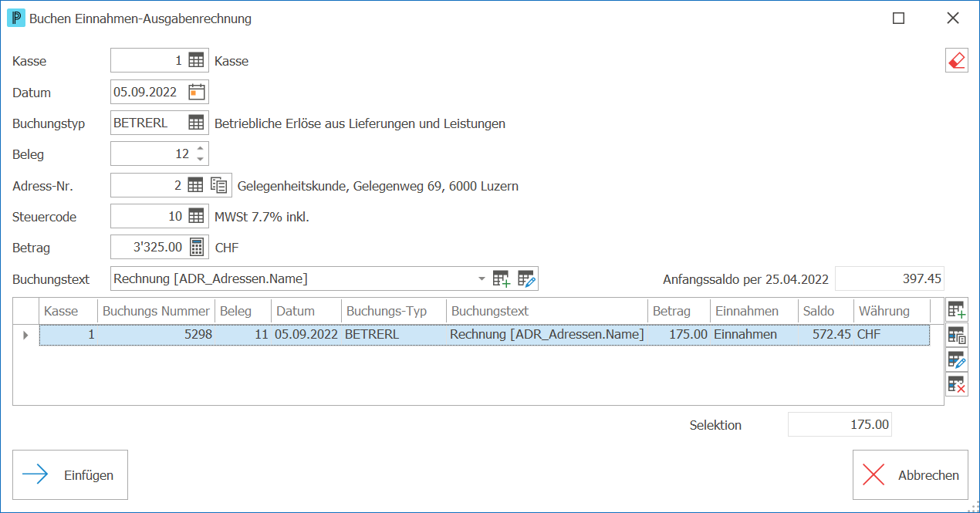
Task: Copy the selected booking row icon
Action: (957, 335)
